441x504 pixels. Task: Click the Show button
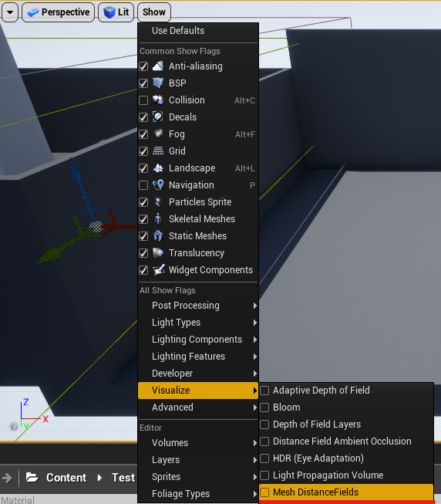154,12
